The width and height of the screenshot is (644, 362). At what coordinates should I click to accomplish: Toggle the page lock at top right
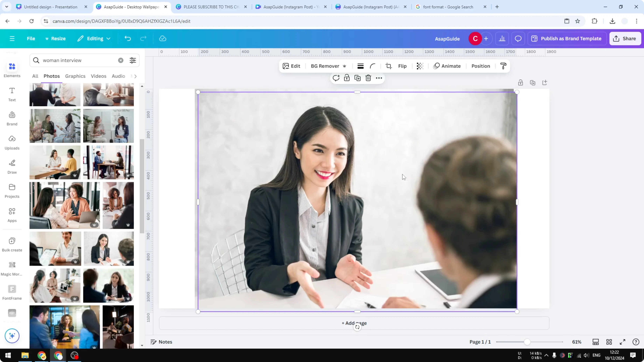click(x=521, y=82)
